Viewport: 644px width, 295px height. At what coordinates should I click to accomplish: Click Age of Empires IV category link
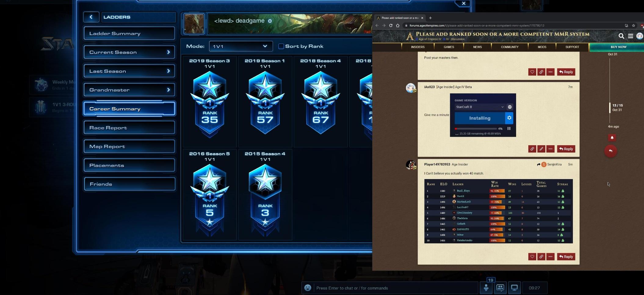coord(430,39)
